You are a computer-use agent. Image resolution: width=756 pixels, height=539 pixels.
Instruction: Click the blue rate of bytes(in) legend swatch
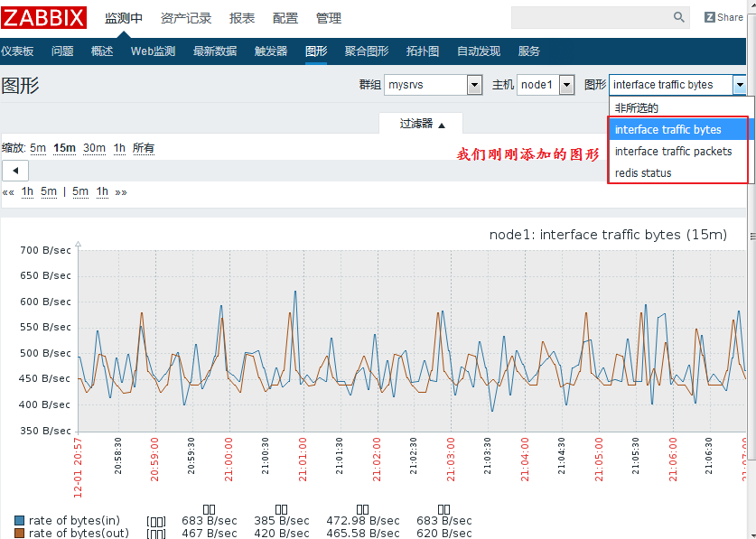tap(20, 521)
